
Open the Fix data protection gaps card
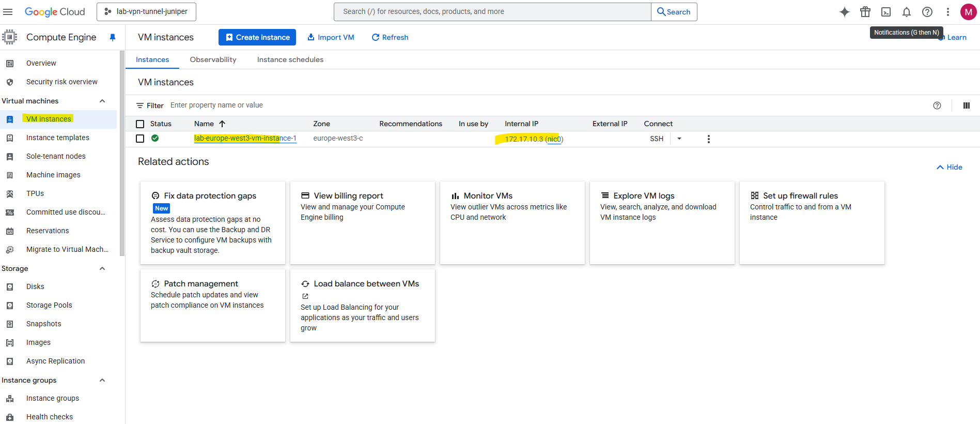[x=213, y=223]
